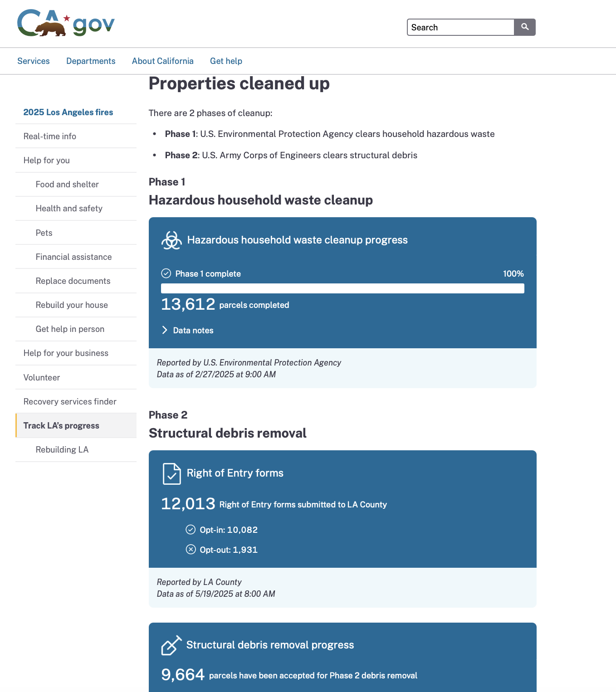Go to About California

tap(162, 61)
